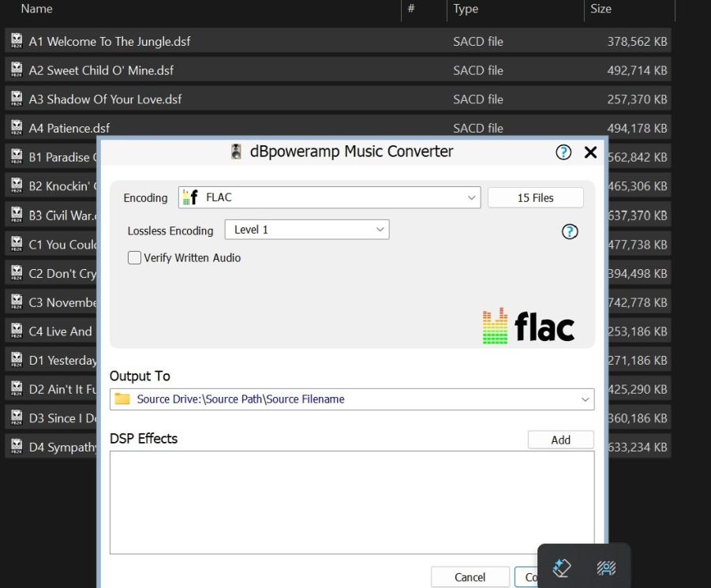711x588 pixels.
Task: Click the 15 Files button
Action: point(535,198)
